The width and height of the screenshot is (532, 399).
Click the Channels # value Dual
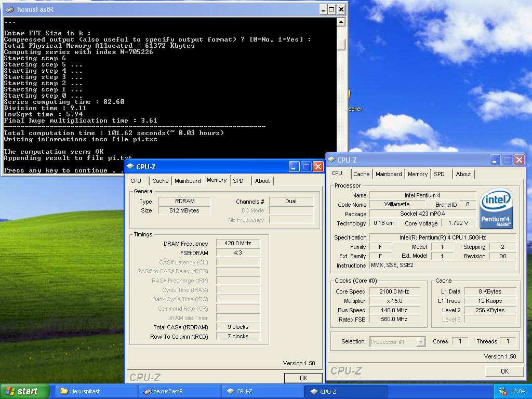[291, 201]
